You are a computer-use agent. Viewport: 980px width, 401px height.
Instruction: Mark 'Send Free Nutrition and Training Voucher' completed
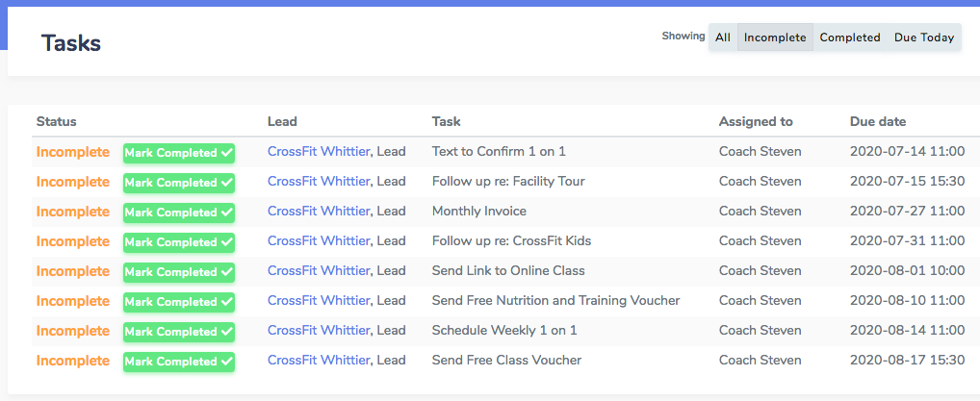pyautogui.click(x=179, y=302)
